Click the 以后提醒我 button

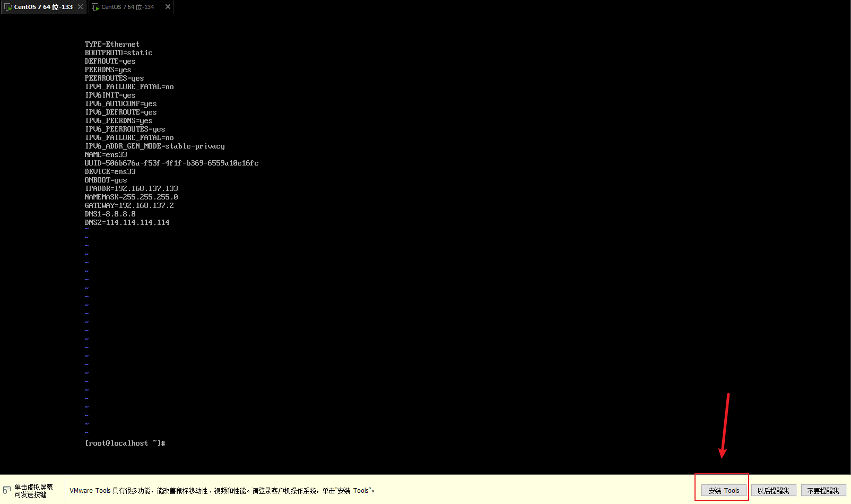tap(773, 491)
